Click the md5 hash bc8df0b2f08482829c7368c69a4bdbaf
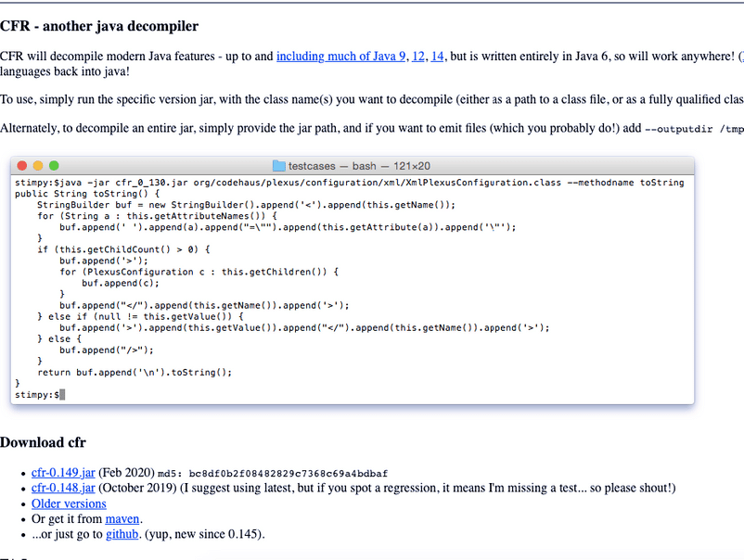Image resolution: width=744 pixels, height=560 pixels. pos(288,474)
